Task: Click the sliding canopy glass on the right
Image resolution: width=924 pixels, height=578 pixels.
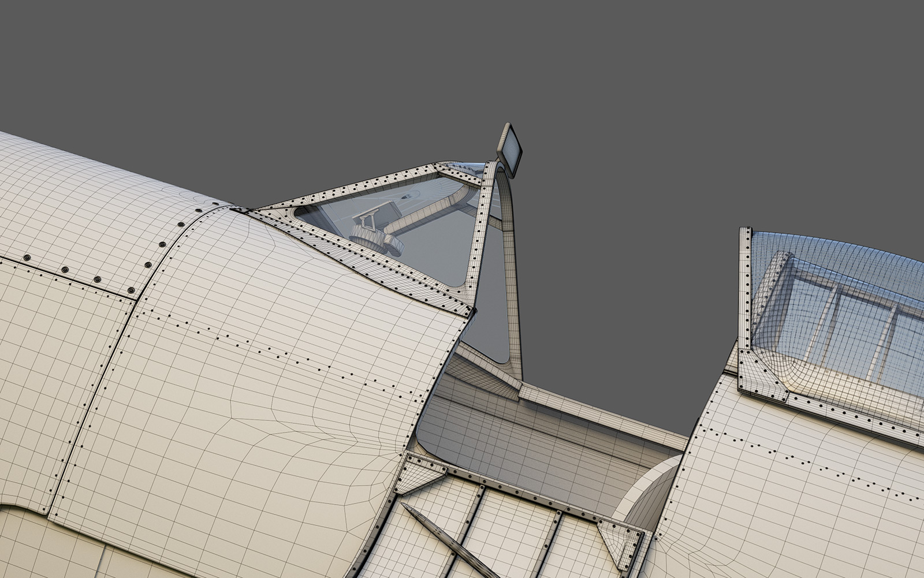Action: coord(843,312)
